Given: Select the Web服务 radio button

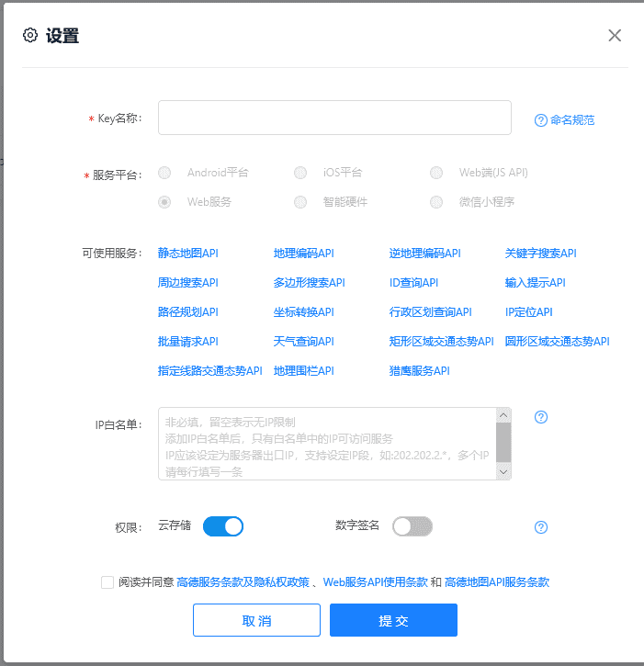Looking at the screenshot, I should (x=164, y=202).
